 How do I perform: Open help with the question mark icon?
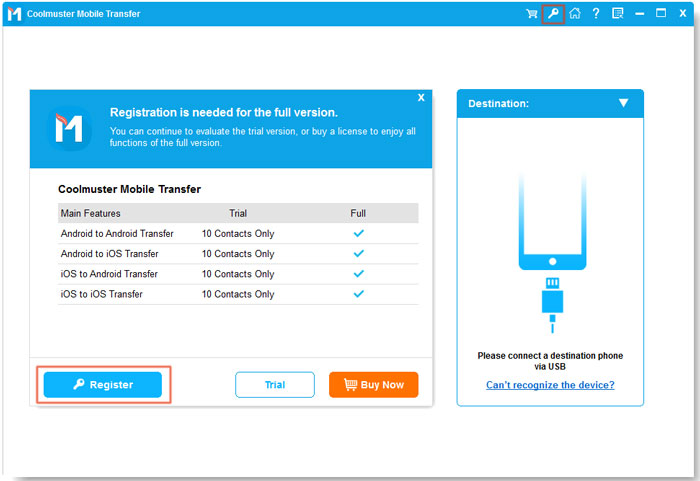click(x=596, y=14)
